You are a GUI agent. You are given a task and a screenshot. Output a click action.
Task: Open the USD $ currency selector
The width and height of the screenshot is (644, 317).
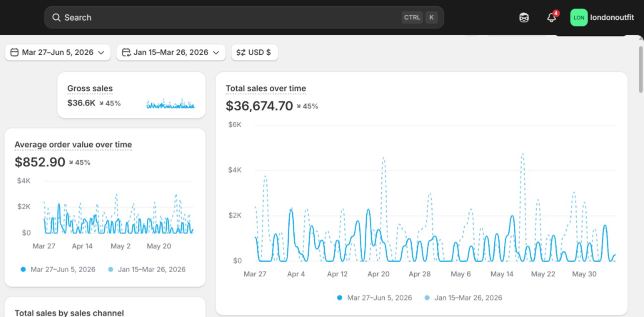point(254,52)
